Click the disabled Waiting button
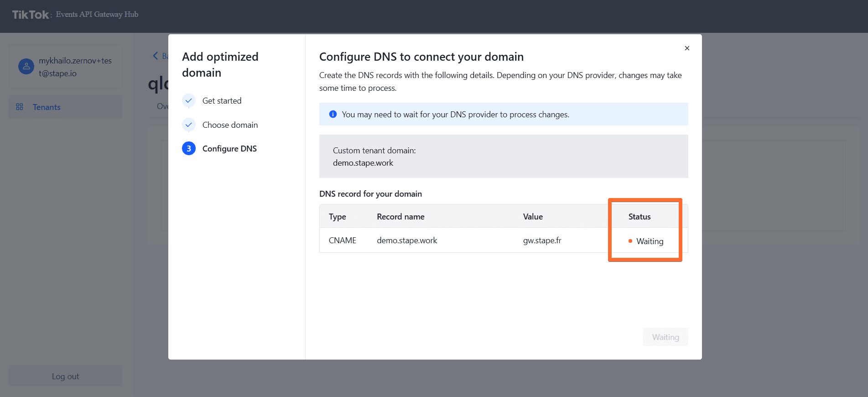The height and width of the screenshot is (397, 868). pyautogui.click(x=665, y=337)
